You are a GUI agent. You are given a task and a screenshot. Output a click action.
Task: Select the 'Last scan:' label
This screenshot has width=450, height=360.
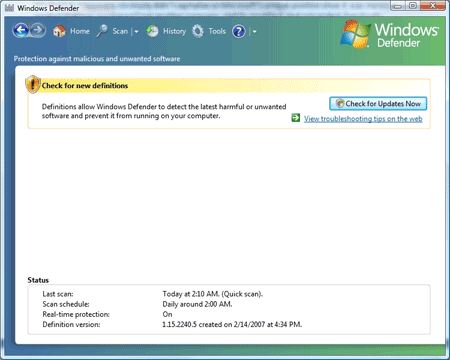click(58, 294)
